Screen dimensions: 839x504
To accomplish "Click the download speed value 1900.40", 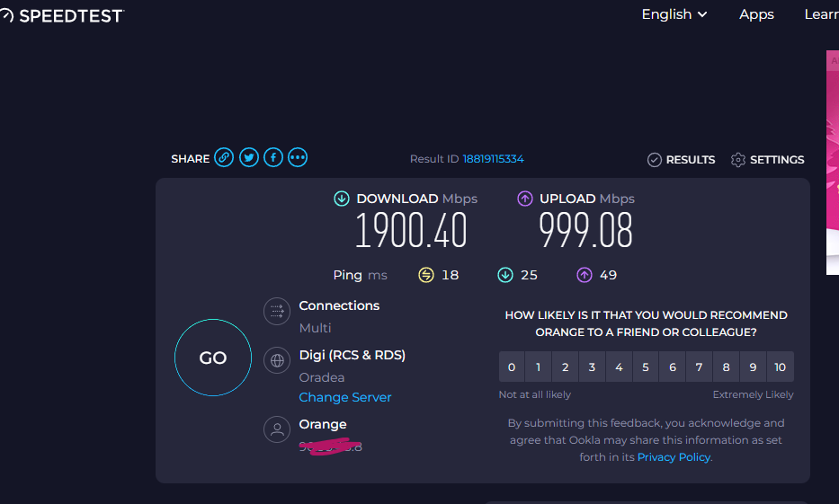I will 412,230.
